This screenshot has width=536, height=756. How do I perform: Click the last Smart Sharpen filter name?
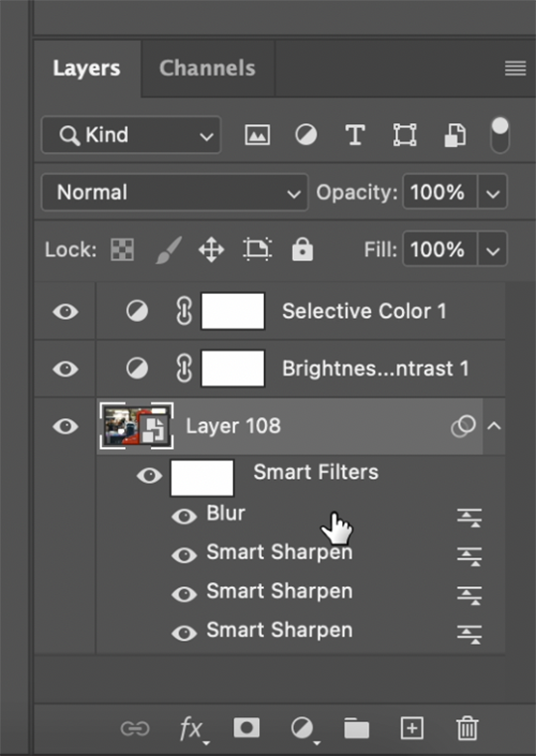[x=279, y=631]
